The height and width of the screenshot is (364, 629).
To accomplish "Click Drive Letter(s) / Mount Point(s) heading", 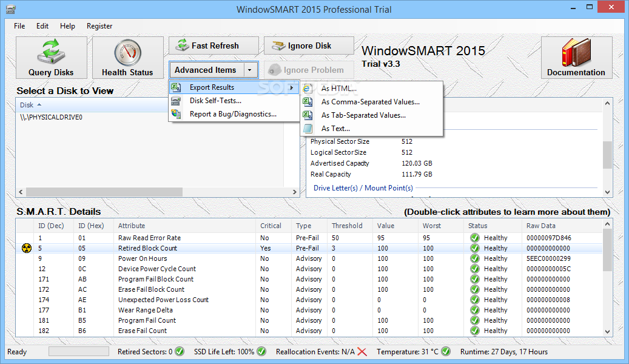I will [x=363, y=188].
